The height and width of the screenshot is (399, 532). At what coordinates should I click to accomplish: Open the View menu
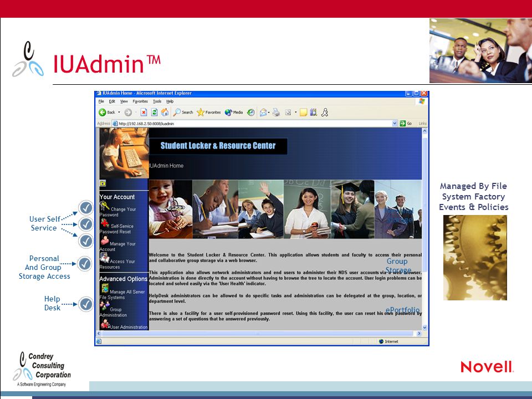[124, 101]
